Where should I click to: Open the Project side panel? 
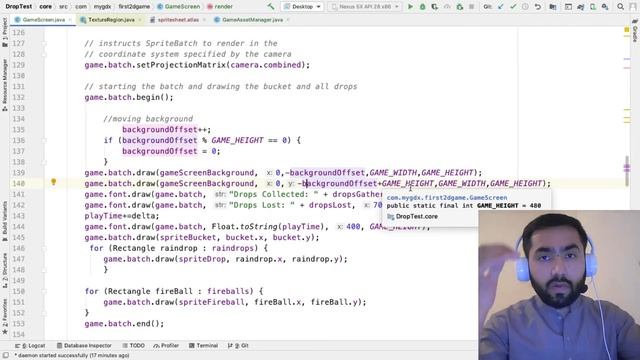pyautogui.click(x=5, y=33)
